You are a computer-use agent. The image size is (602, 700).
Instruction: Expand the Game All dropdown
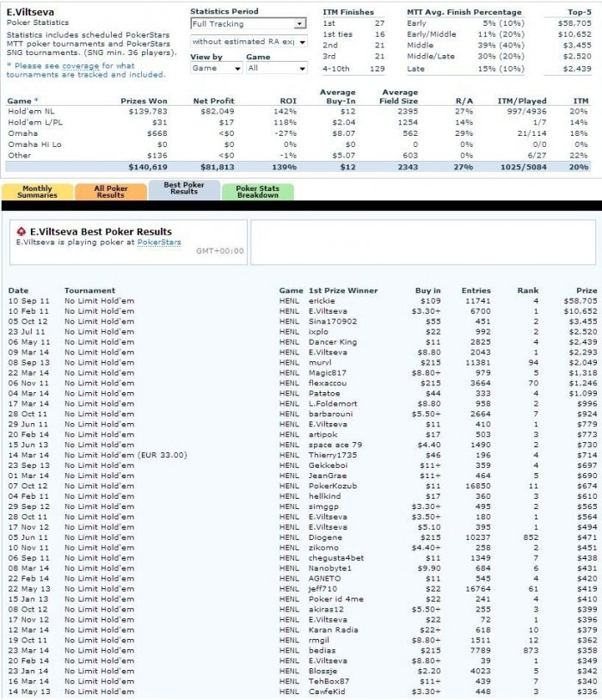276,68
